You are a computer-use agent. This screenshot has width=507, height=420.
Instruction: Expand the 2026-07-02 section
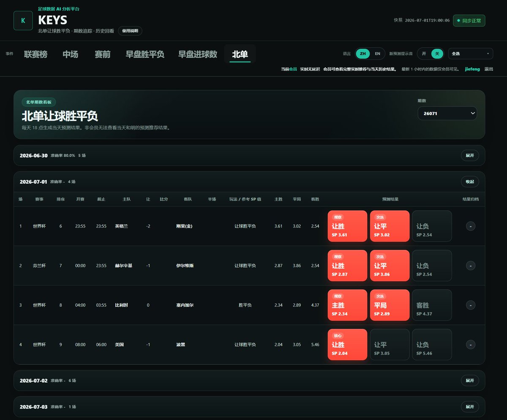[470, 380]
